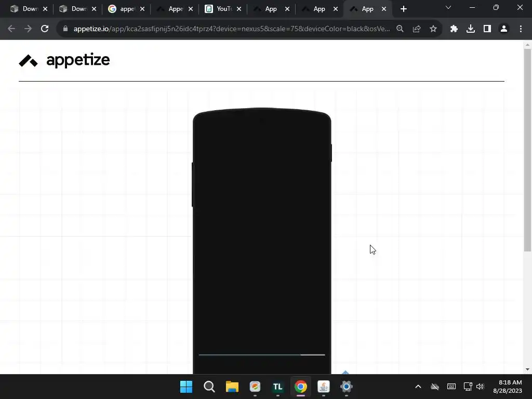Reload the current page

(x=45, y=29)
